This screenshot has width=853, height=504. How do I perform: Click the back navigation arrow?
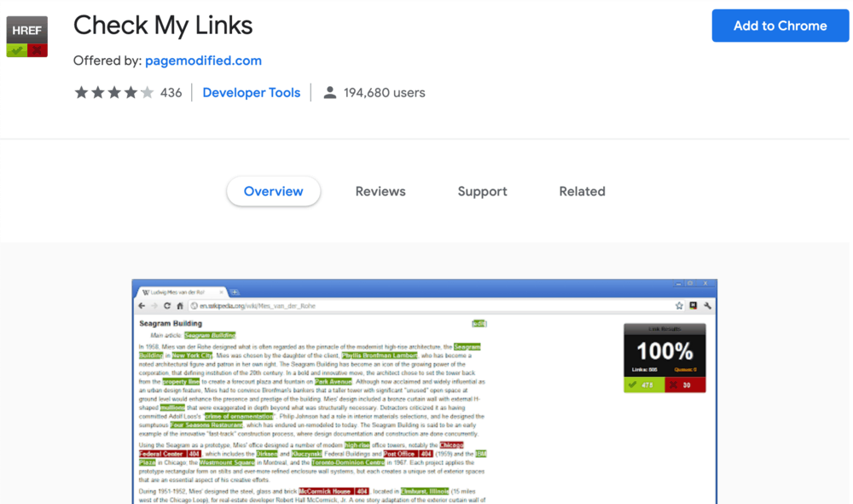[x=142, y=307]
